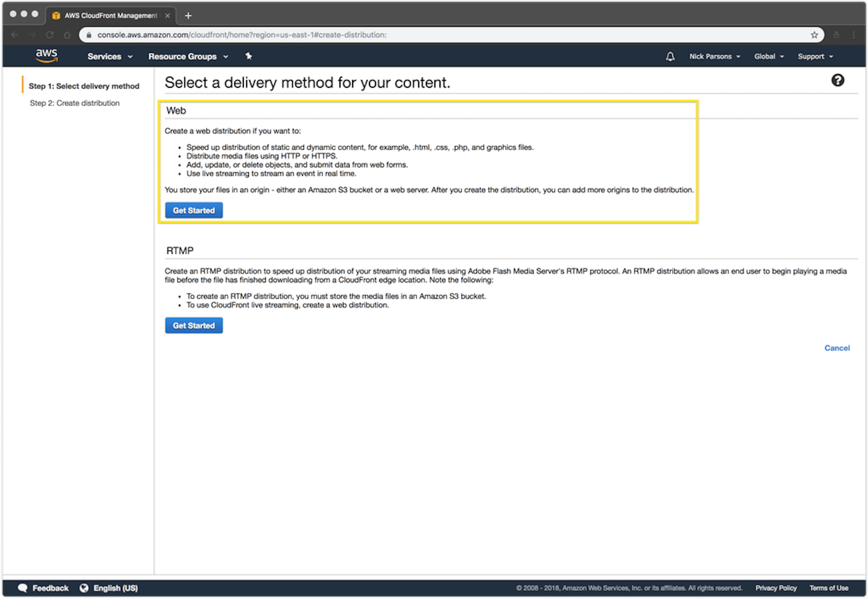The height and width of the screenshot is (599, 868).
Task: Close the AWS CloudFront Management tab
Action: 167,16
